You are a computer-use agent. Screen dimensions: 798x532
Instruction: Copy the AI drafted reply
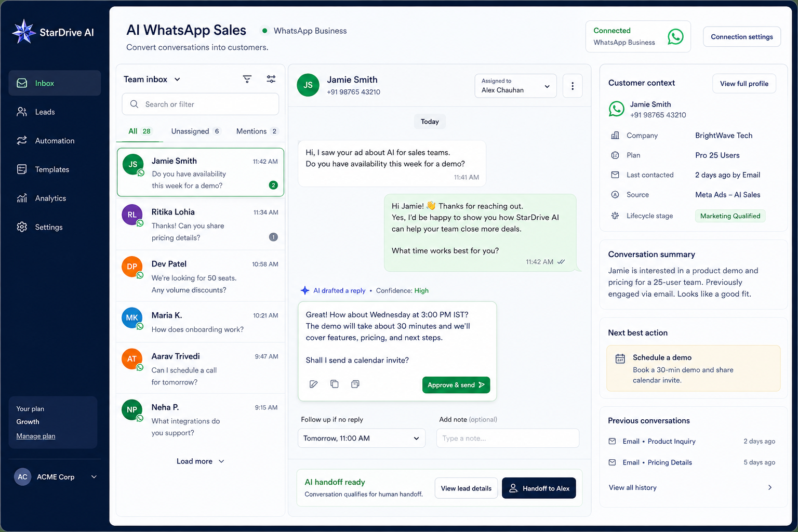(335, 384)
